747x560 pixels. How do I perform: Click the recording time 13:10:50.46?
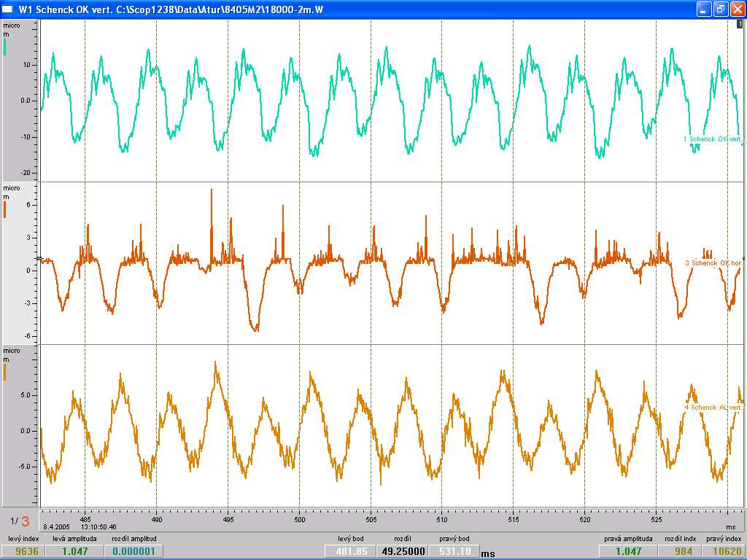tap(98, 527)
